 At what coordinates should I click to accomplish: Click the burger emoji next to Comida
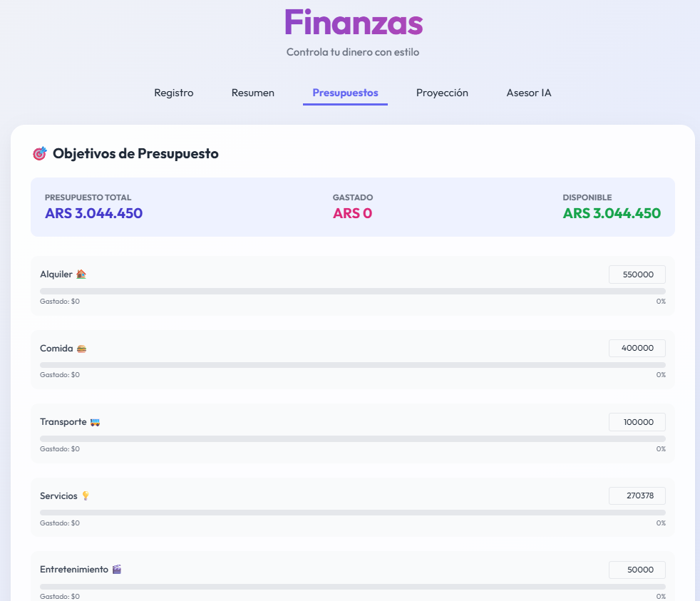(x=81, y=349)
